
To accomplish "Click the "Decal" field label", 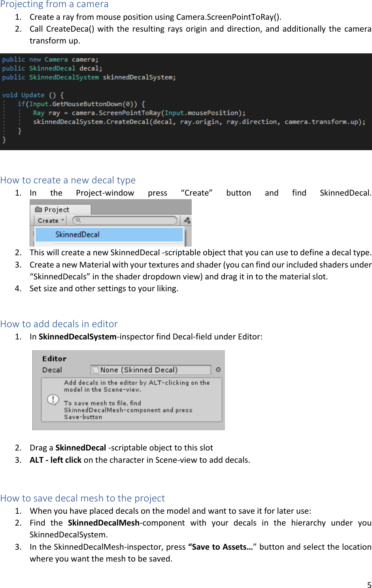I will [52, 370].
